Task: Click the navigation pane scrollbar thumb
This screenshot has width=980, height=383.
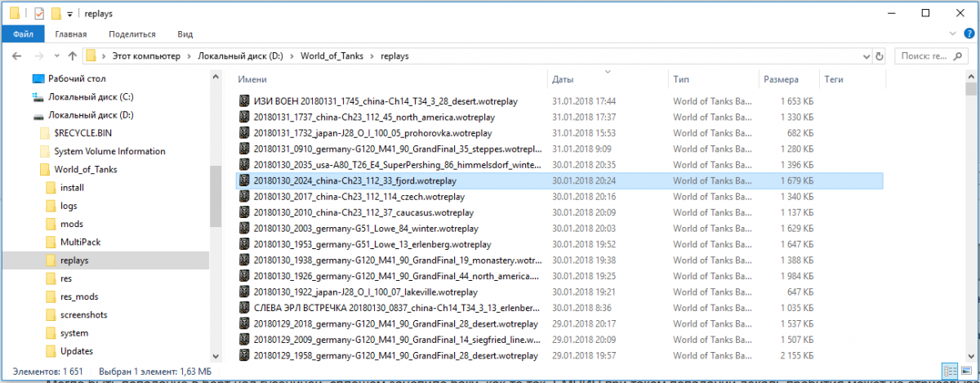Action: pyautogui.click(x=216, y=196)
